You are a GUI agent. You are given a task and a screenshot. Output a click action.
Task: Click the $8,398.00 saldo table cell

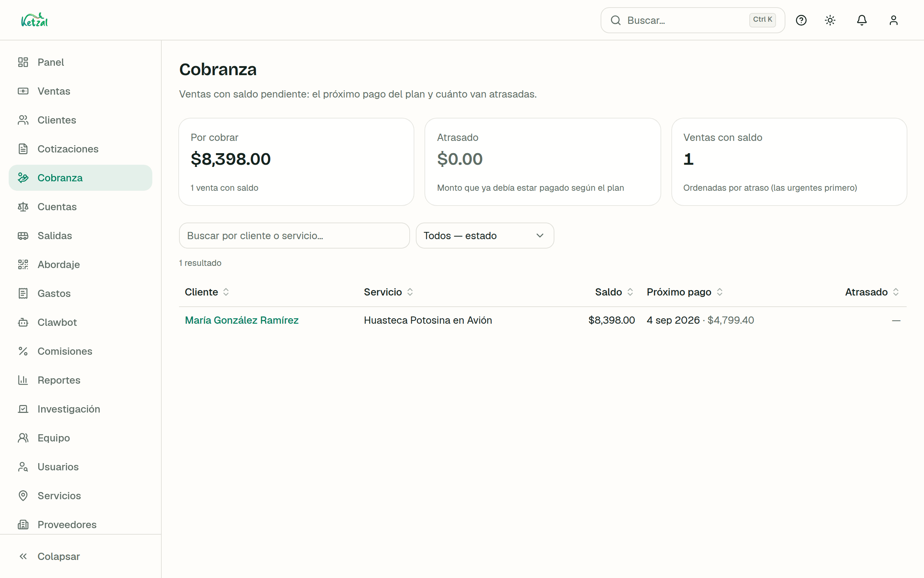point(612,320)
